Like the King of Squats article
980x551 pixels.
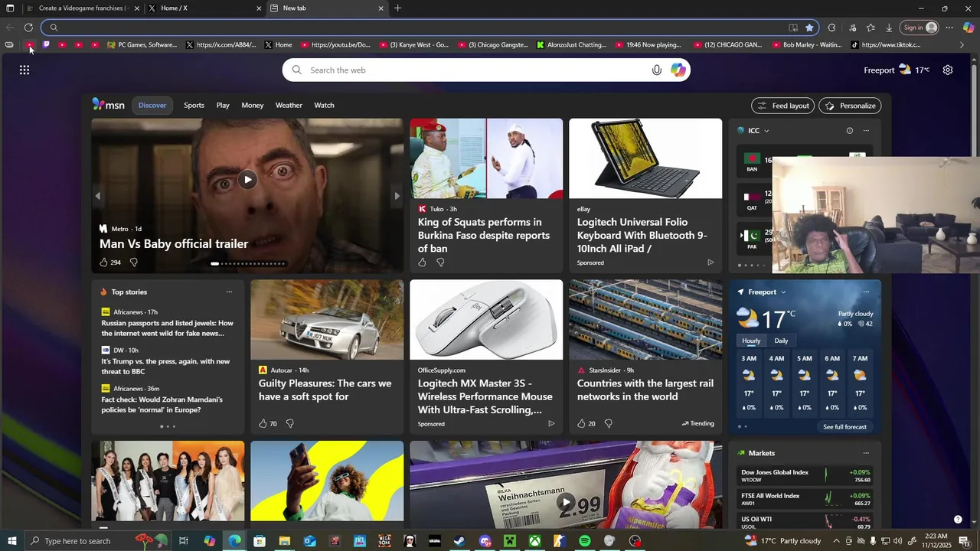click(422, 262)
